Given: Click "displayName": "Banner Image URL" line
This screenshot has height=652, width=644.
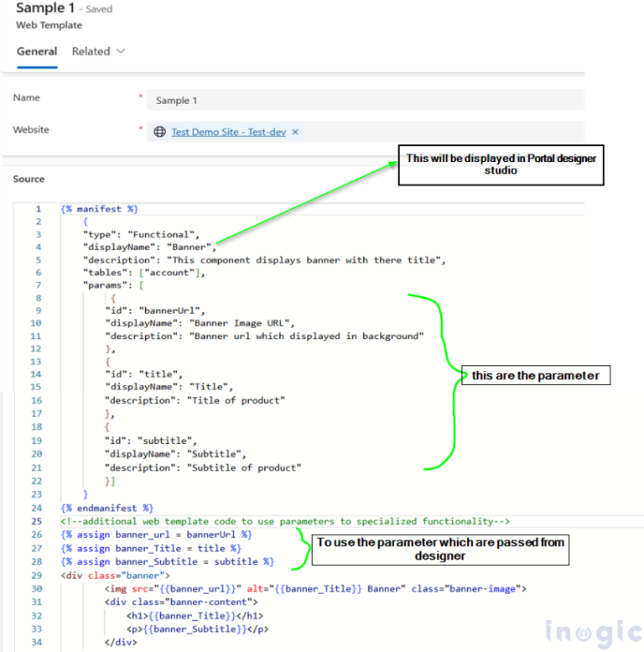Looking at the screenshot, I should pyautogui.click(x=200, y=323).
